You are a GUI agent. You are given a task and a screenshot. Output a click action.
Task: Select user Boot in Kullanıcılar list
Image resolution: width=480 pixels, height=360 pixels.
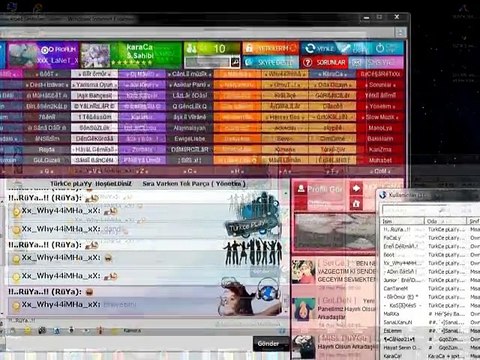click(x=389, y=255)
